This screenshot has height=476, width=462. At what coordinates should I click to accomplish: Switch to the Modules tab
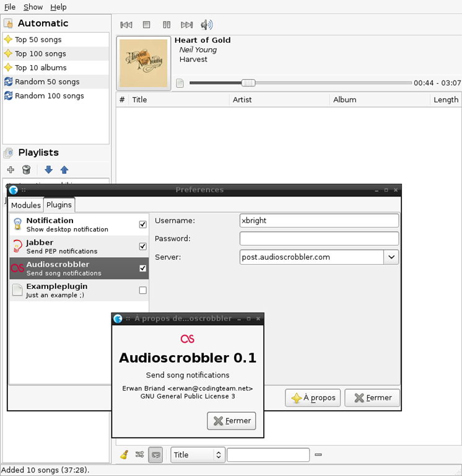(x=26, y=205)
